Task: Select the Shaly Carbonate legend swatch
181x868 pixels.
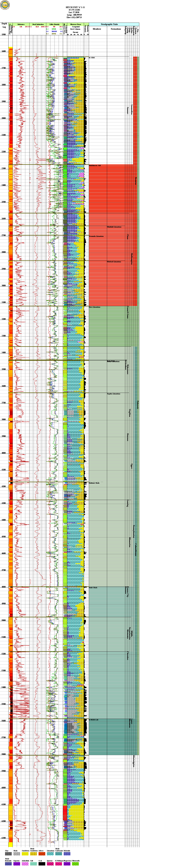Action: pos(58,853)
